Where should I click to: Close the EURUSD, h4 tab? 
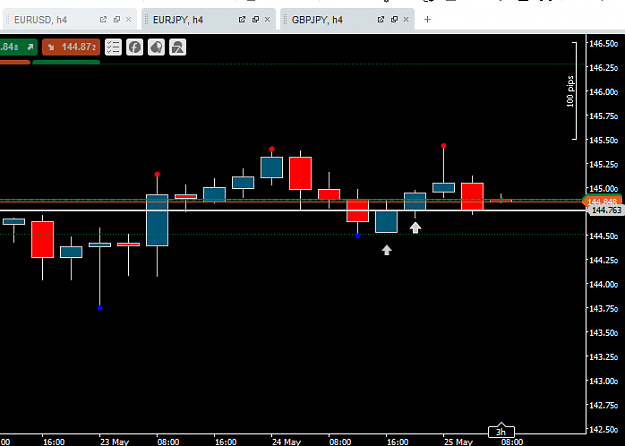click(128, 20)
